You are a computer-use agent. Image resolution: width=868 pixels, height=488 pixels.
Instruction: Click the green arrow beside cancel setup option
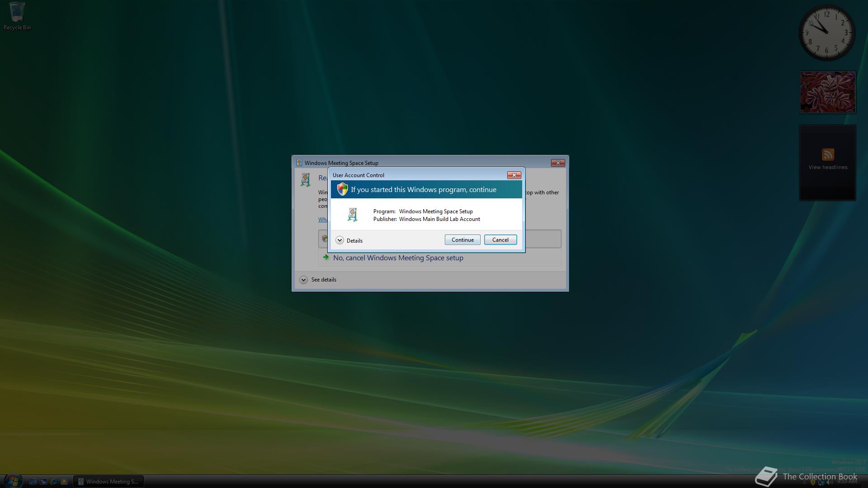point(325,257)
